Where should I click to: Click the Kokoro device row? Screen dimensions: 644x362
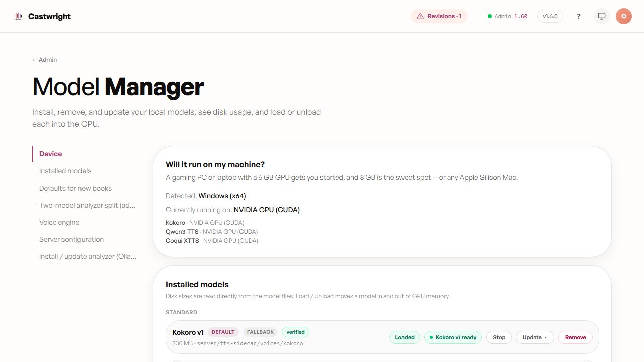(x=205, y=223)
